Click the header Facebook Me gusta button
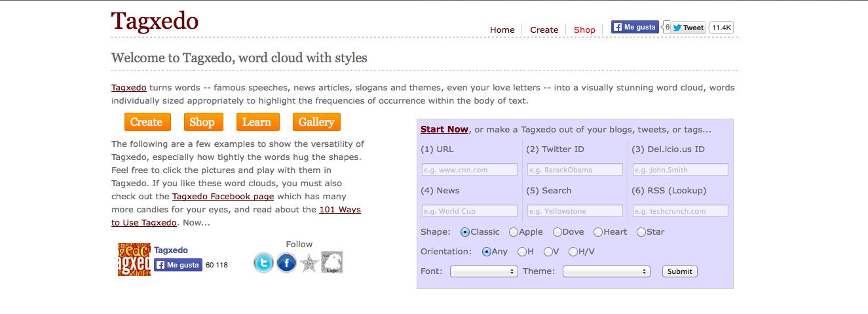868x314 pixels. click(x=635, y=27)
